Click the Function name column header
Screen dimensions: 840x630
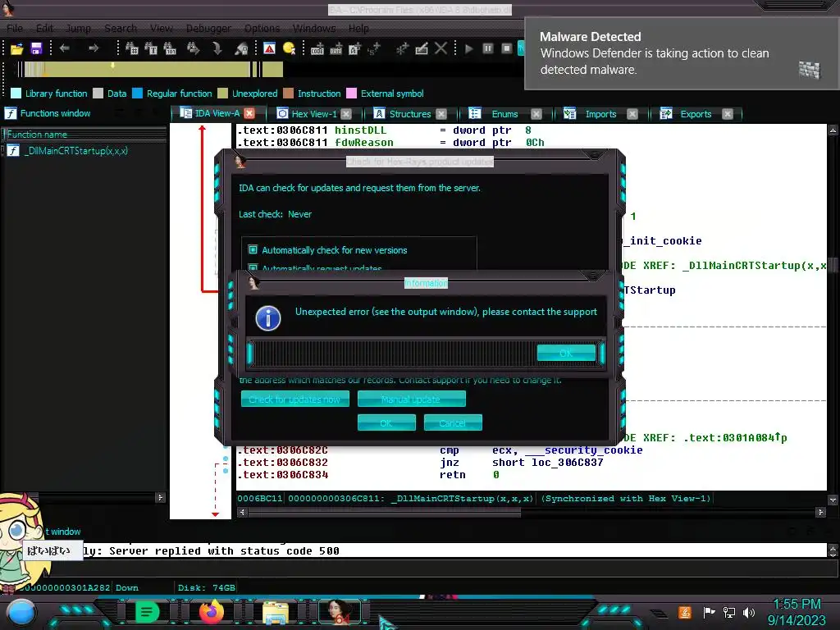click(x=84, y=135)
